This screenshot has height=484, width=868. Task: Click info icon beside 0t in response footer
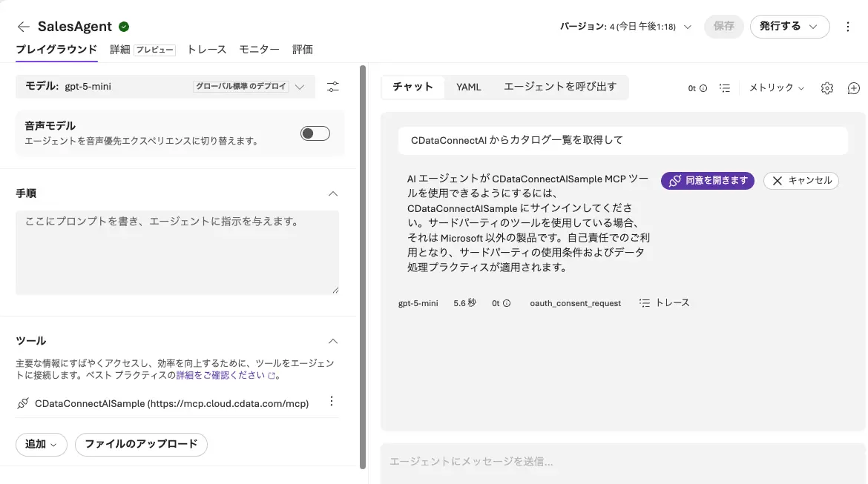507,303
